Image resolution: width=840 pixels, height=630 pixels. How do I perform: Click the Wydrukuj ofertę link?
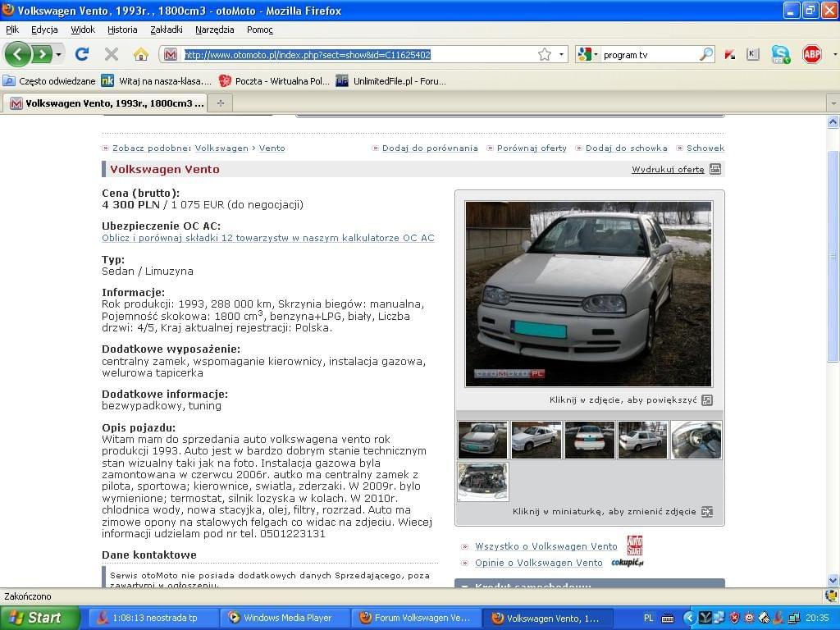click(668, 169)
